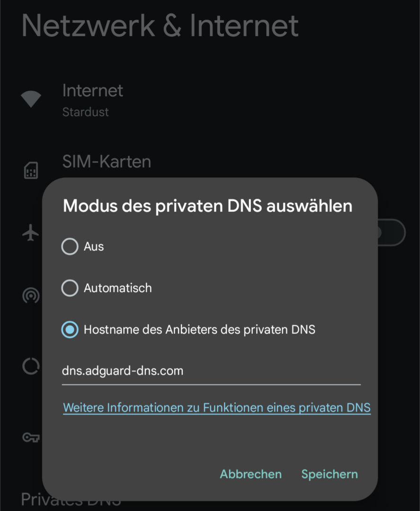
Task: Open the Internet settings entry
Action: [93, 91]
